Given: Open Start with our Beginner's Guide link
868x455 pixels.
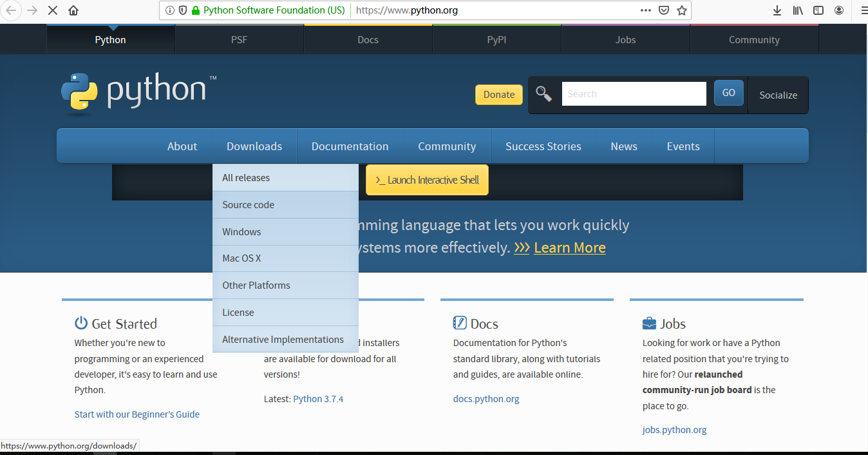Looking at the screenshot, I should click(137, 414).
